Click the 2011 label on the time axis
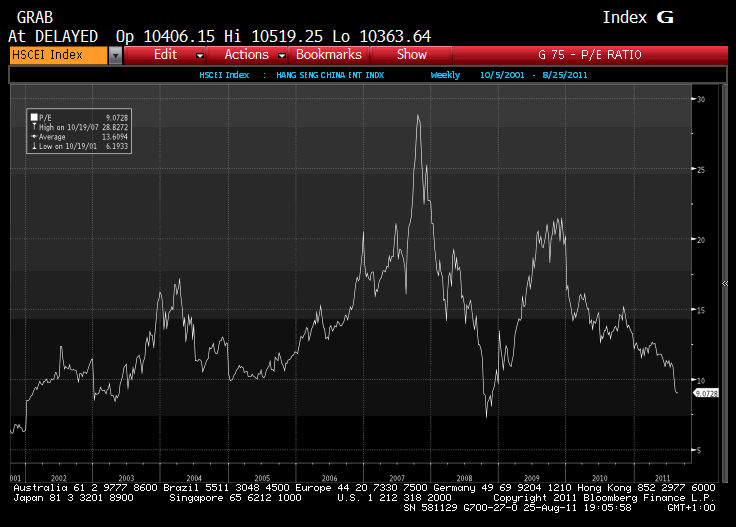The height and width of the screenshot is (527, 736). click(662, 478)
